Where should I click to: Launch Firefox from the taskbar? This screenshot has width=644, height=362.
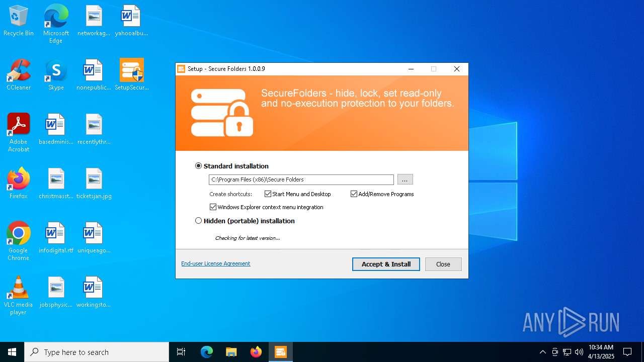tap(256, 352)
